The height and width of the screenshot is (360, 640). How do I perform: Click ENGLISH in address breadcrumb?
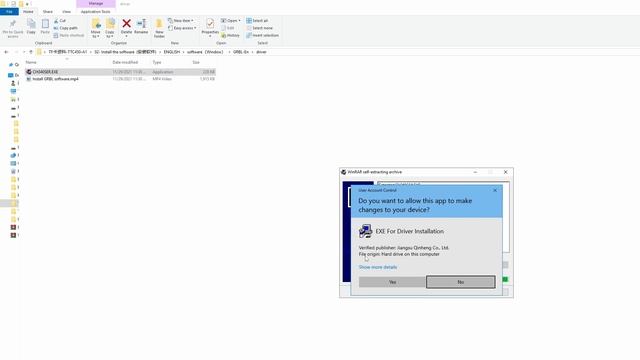(x=171, y=52)
